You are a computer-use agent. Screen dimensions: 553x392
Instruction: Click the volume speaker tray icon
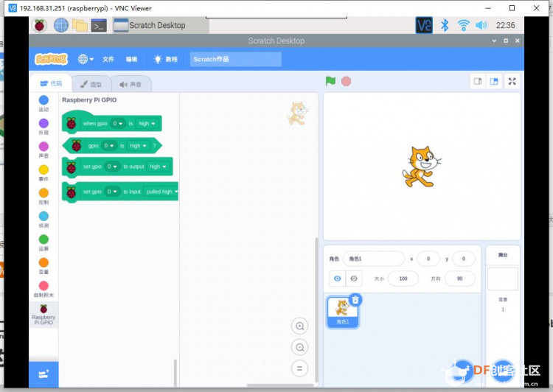tap(481, 25)
